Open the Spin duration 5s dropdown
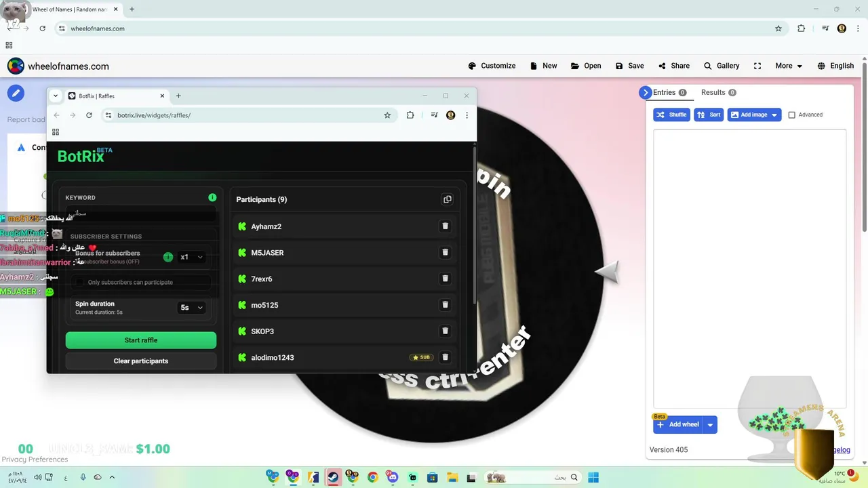The width and height of the screenshot is (868, 488). (191, 308)
